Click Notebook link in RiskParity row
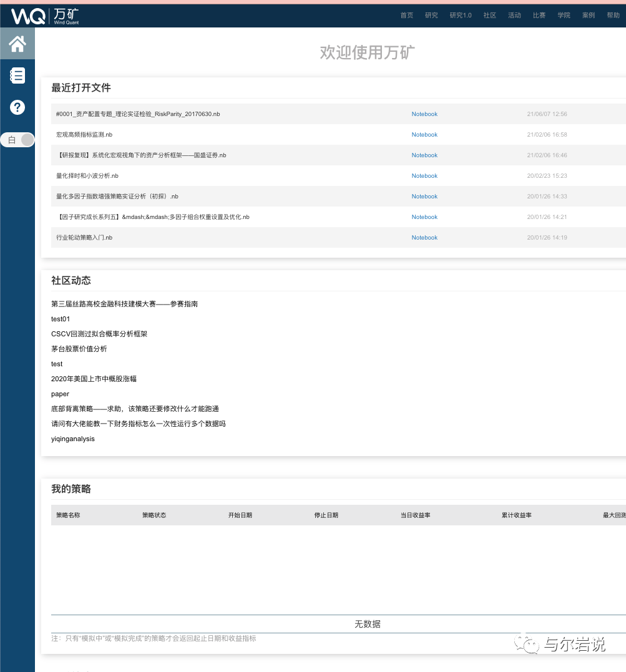The image size is (626, 672). tap(424, 114)
